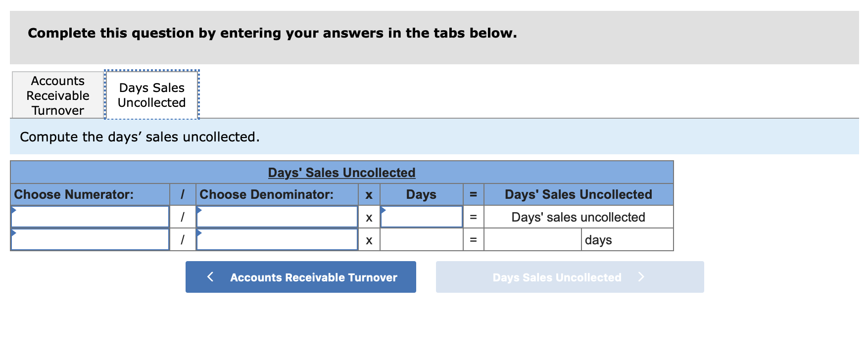This screenshot has width=868, height=362.
Task: Click the blue flag on second denominator cell
Action: pyautogui.click(x=198, y=232)
